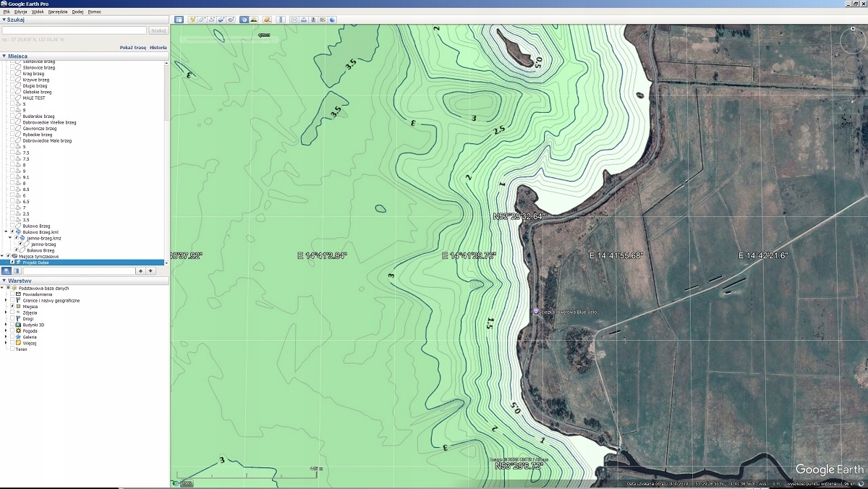868x489 pixels.
Task: Expand Granice i nazwy geograficzne layer
Action: [x=6, y=300]
